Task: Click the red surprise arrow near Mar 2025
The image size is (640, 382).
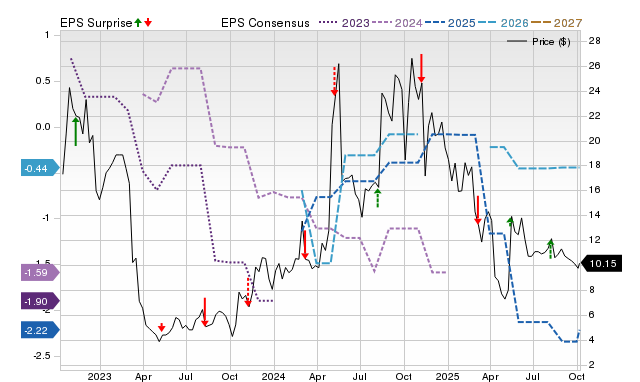Action: pos(478,210)
